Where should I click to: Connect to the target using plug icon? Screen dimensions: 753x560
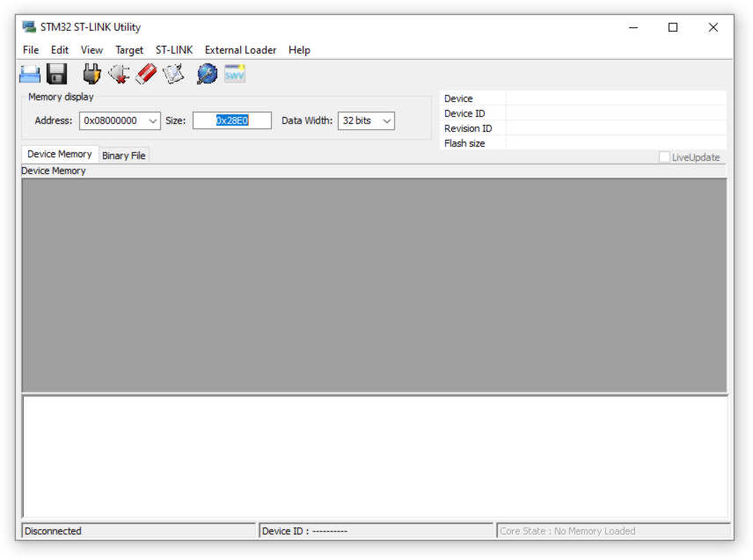[91, 75]
